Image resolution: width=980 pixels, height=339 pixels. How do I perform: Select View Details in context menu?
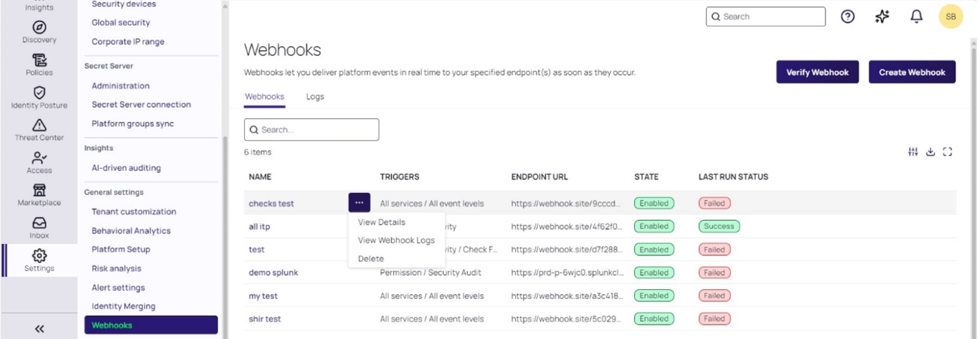click(382, 222)
